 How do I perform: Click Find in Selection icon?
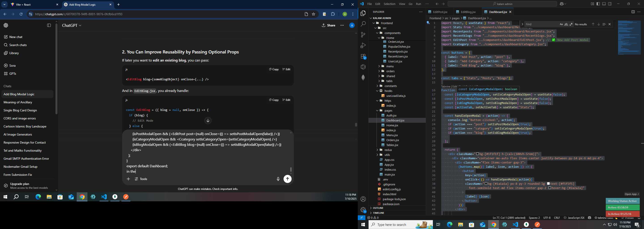coord(604,24)
